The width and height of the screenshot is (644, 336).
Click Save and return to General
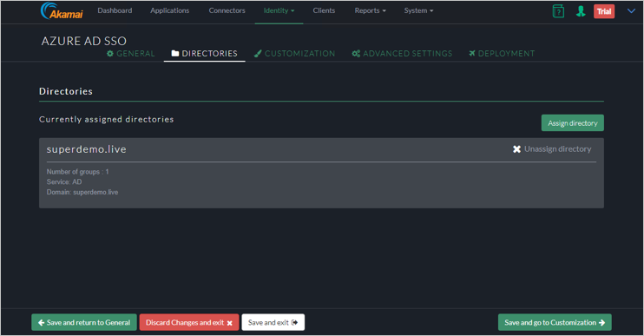(84, 322)
